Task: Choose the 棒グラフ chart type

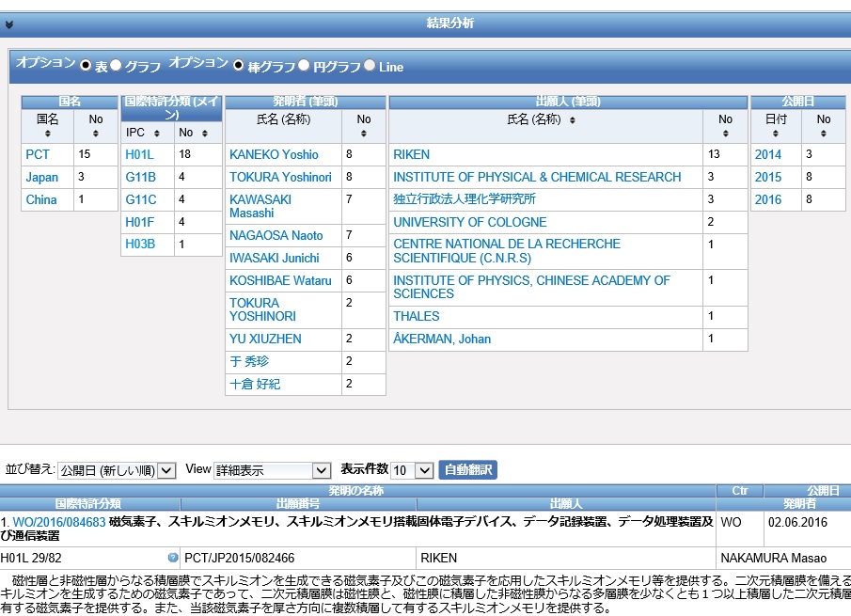Action: (238, 65)
